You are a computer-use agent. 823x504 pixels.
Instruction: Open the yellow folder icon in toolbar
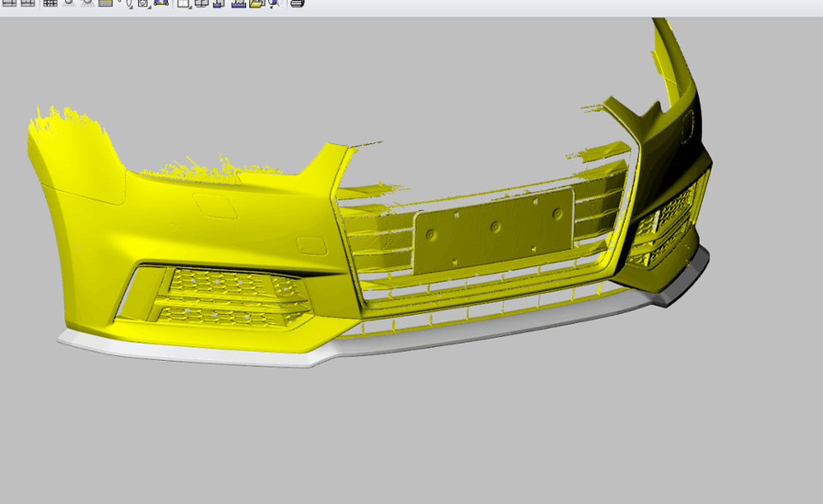pos(256,3)
